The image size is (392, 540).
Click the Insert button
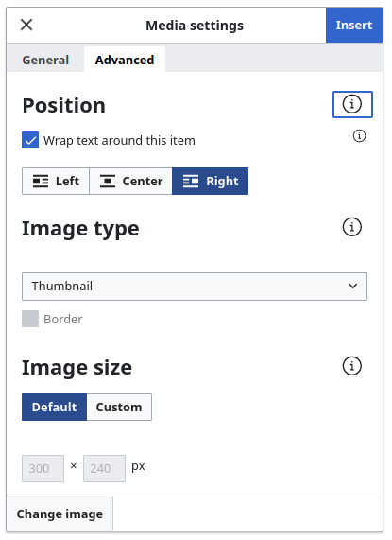click(354, 26)
